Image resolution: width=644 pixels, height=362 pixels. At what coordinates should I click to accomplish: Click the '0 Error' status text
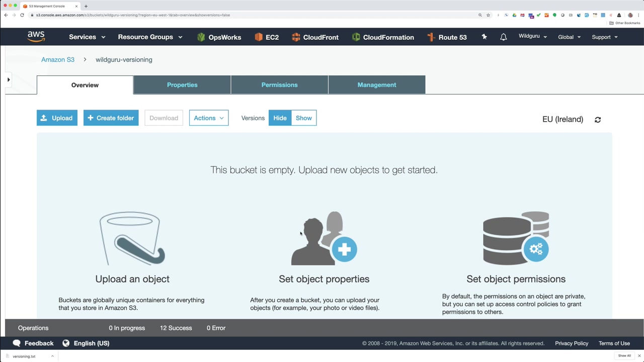coord(216,328)
